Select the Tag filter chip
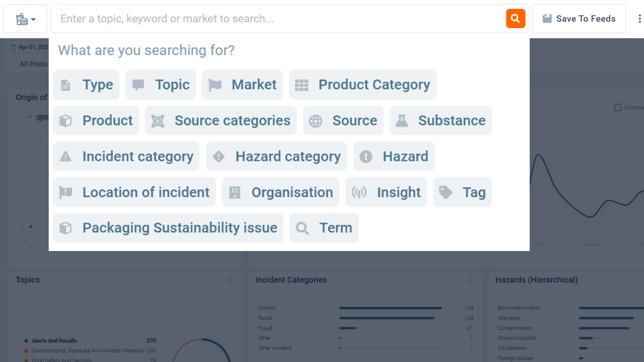The height and width of the screenshot is (362, 644). click(462, 192)
